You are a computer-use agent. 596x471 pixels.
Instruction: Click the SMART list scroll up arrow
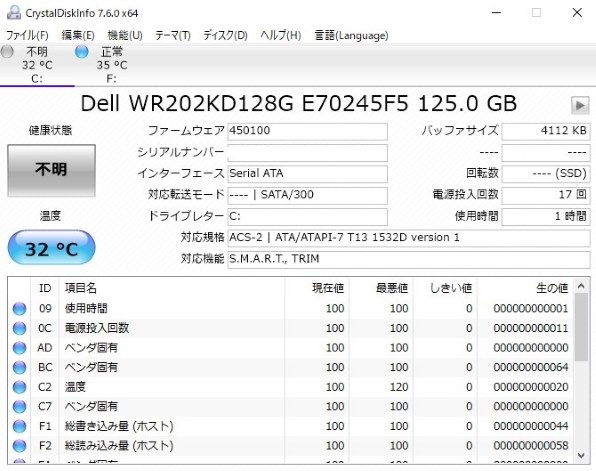click(581, 286)
